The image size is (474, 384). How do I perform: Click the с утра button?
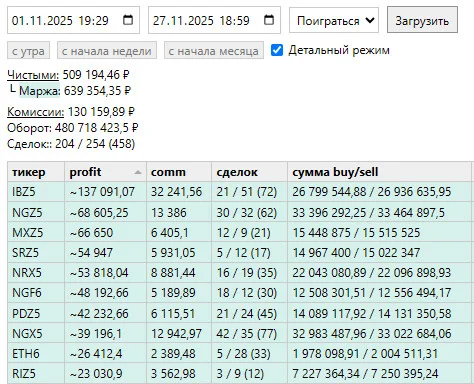[x=28, y=51]
